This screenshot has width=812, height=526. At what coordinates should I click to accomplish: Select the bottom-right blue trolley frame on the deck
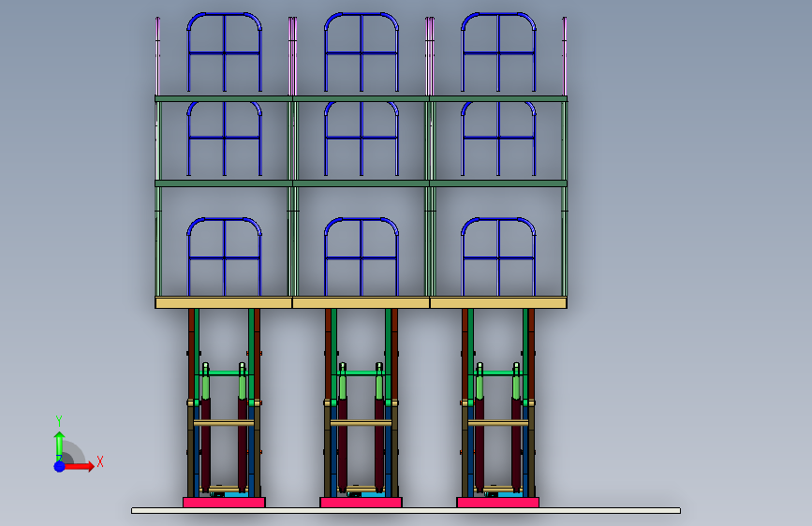click(498, 257)
